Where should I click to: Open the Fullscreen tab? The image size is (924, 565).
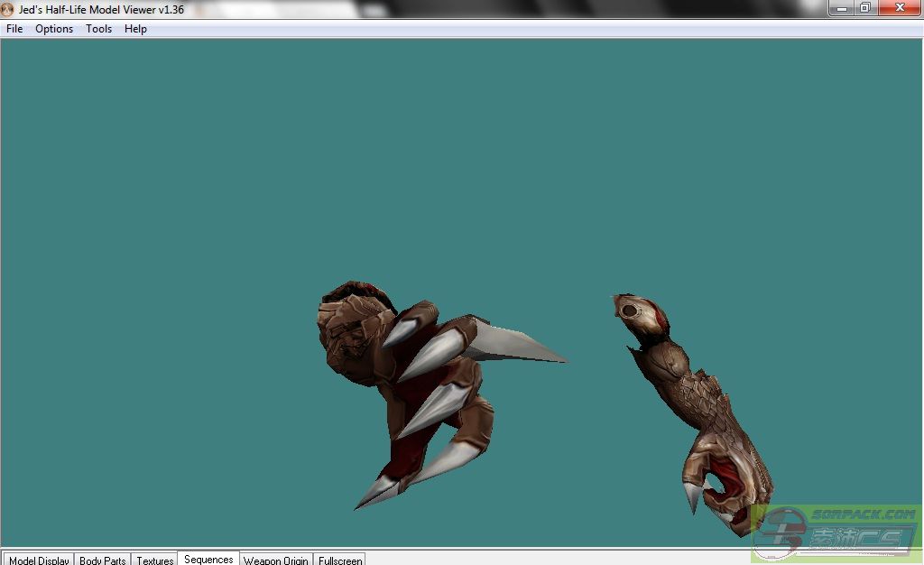click(340, 560)
